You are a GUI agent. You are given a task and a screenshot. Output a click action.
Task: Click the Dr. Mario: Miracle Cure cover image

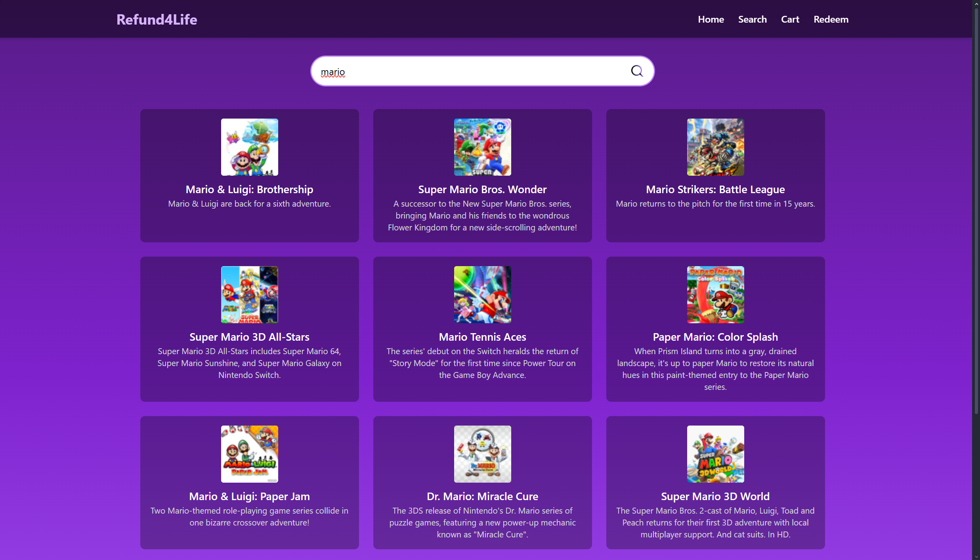482,454
